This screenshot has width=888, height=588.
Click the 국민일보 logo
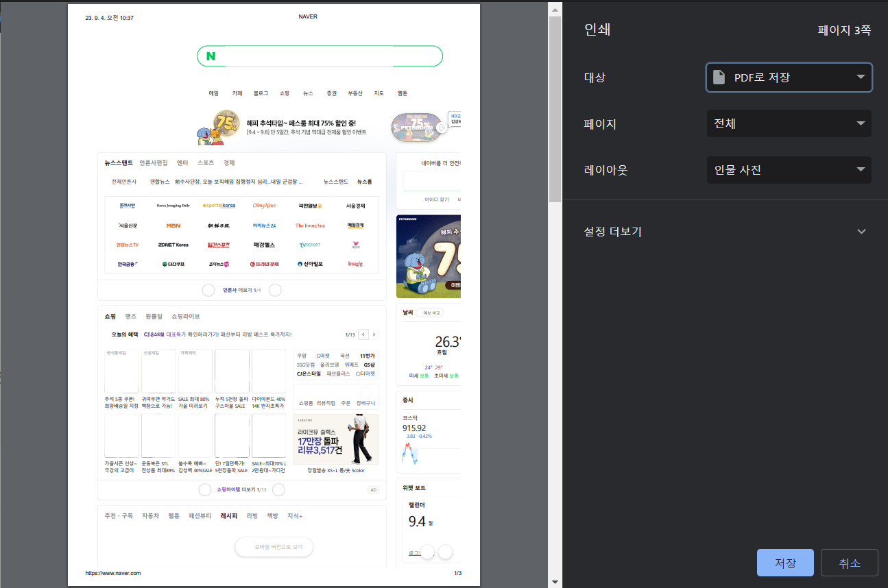click(x=310, y=206)
